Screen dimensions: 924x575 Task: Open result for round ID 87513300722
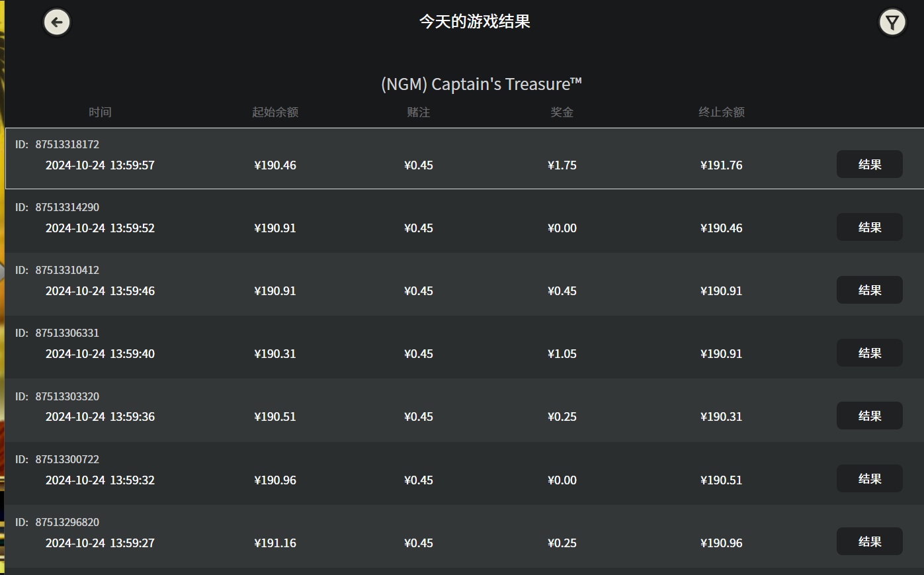(869, 479)
